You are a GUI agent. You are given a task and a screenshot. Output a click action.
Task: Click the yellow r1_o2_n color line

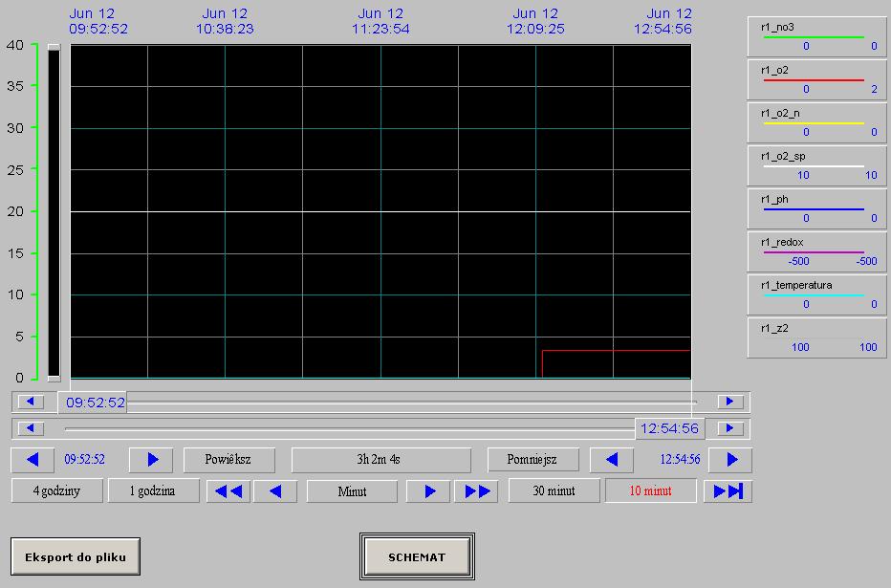coord(814,122)
